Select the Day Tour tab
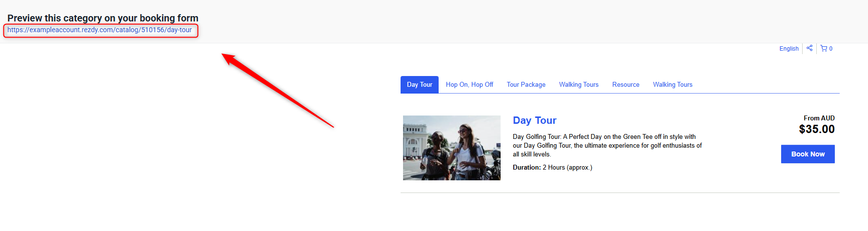Viewport: 868px width, 231px height. tap(420, 85)
